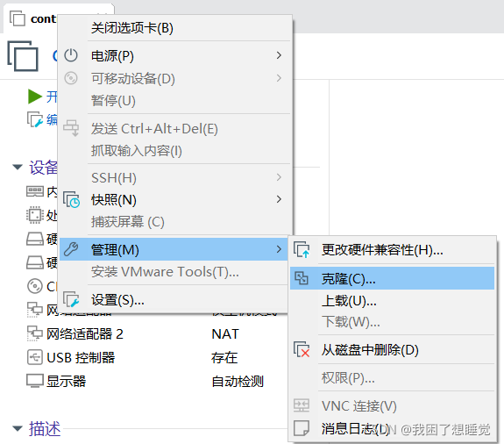
Task: Click the power icon beside 电源(P)
Action: (71, 55)
